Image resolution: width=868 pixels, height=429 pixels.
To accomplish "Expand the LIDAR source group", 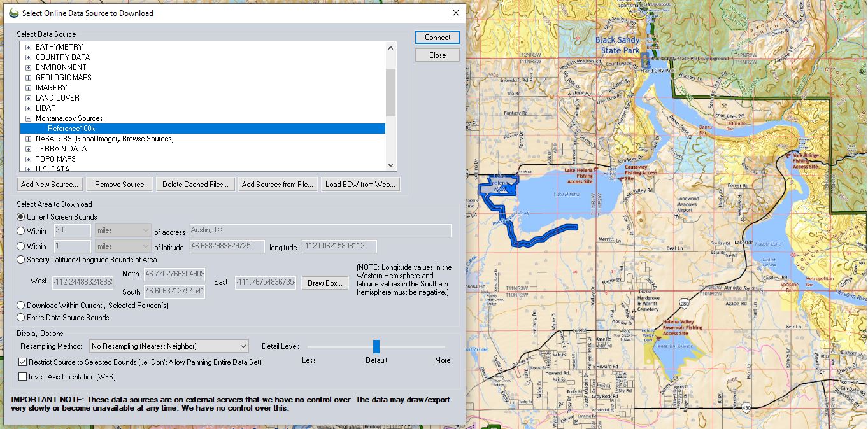I will click(x=28, y=108).
